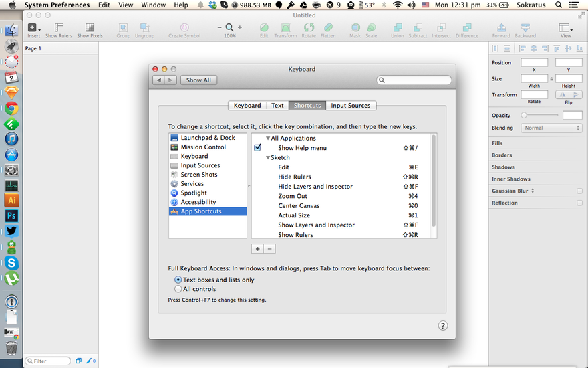Viewport: 588px width, 368px height.
Task: Click the plus button to add shortcut
Action: coord(257,249)
